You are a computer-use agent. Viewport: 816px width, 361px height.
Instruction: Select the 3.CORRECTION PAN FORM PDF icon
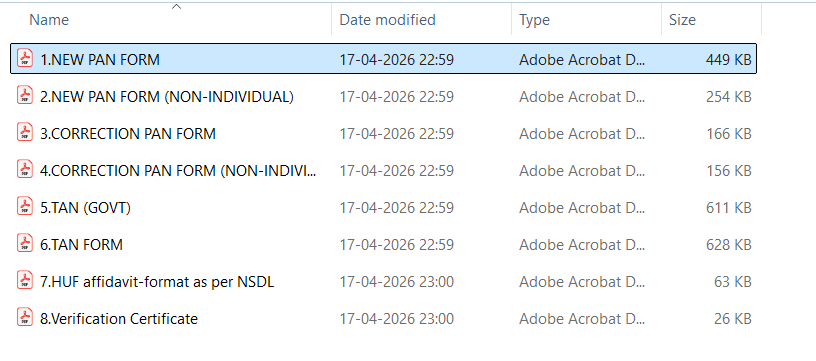click(25, 132)
